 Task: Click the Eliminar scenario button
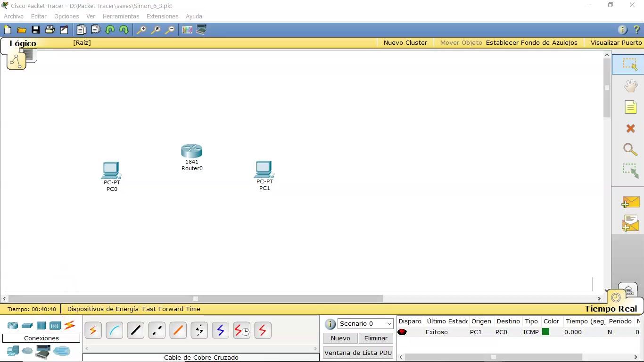pos(376,338)
